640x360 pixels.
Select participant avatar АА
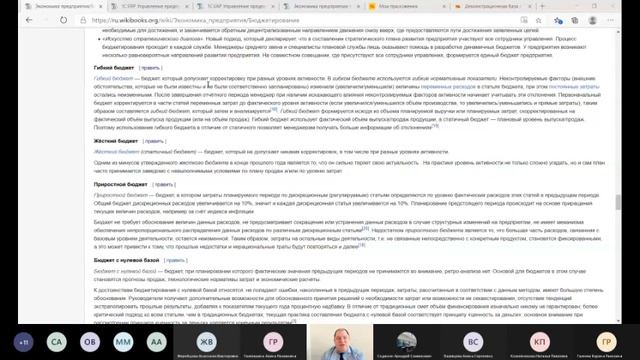(156, 342)
